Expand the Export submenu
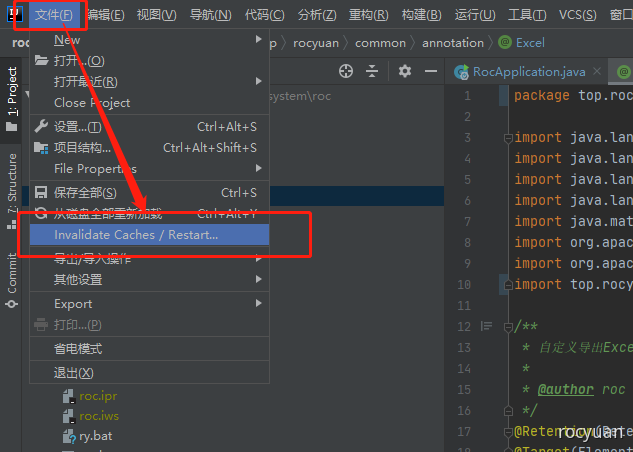The image size is (633, 452). click(149, 303)
